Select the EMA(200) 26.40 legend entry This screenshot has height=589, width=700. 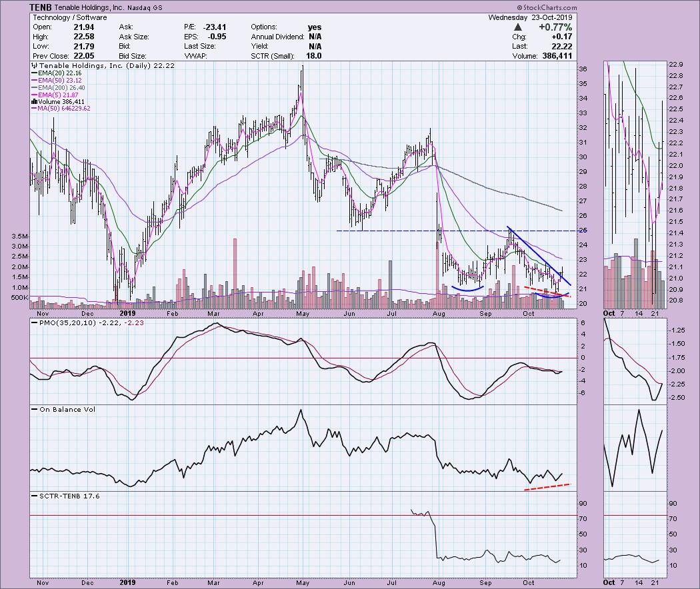(x=63, y=87)
